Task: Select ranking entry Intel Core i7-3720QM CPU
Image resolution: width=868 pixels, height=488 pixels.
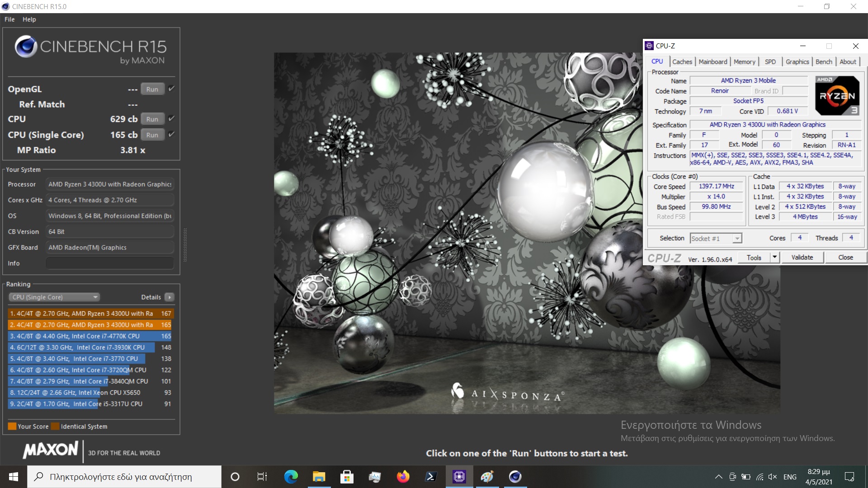Action: point(90,370)
